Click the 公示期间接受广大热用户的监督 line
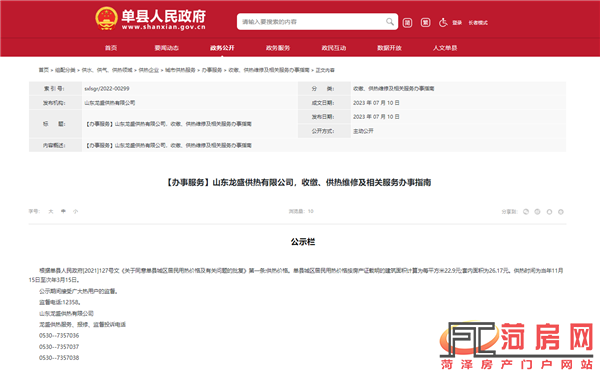Screen dimensions: 600x373 pyautogui.click(x=79, y=292)
